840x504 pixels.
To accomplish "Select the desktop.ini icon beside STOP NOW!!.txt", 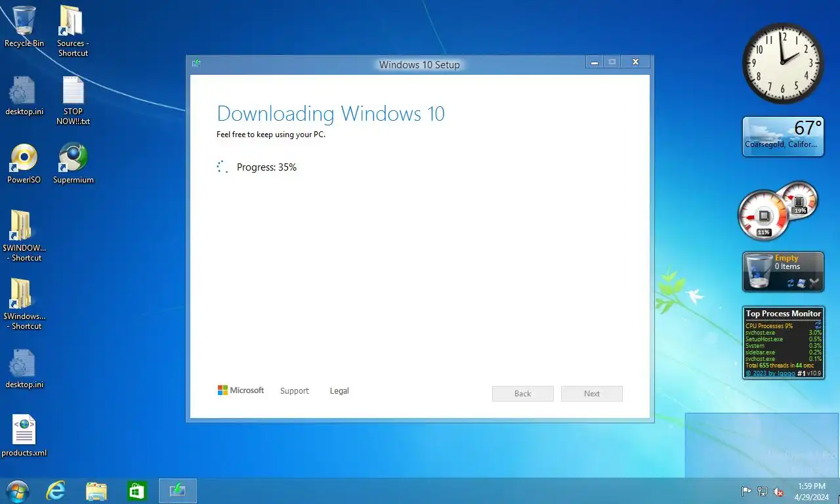I will pos(24,96).
